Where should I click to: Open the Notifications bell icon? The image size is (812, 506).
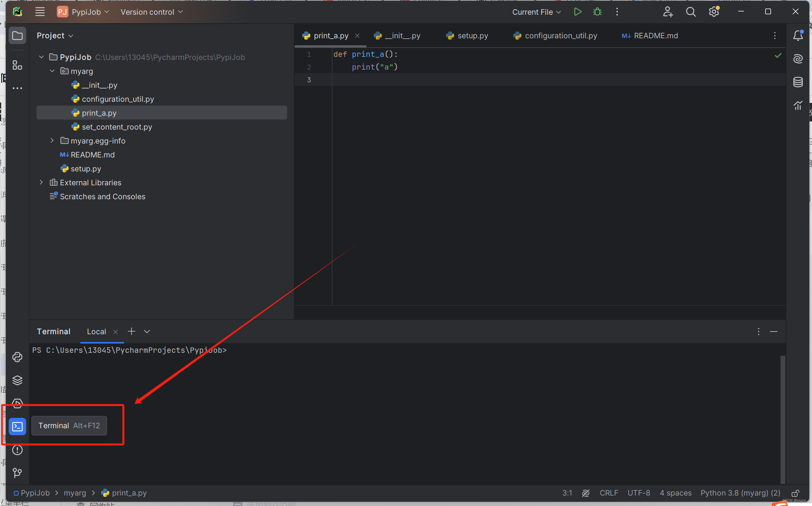pyautogui.click(x=798, y=36)
